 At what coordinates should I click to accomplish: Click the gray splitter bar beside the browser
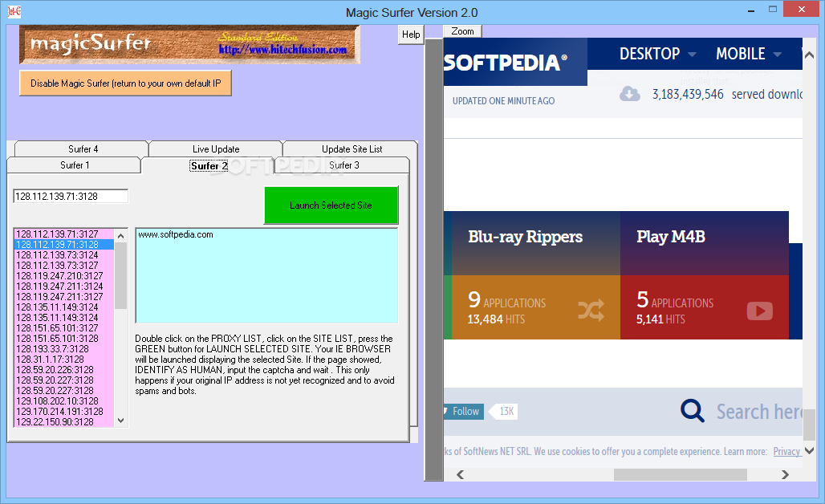click(x=434, y=259)
